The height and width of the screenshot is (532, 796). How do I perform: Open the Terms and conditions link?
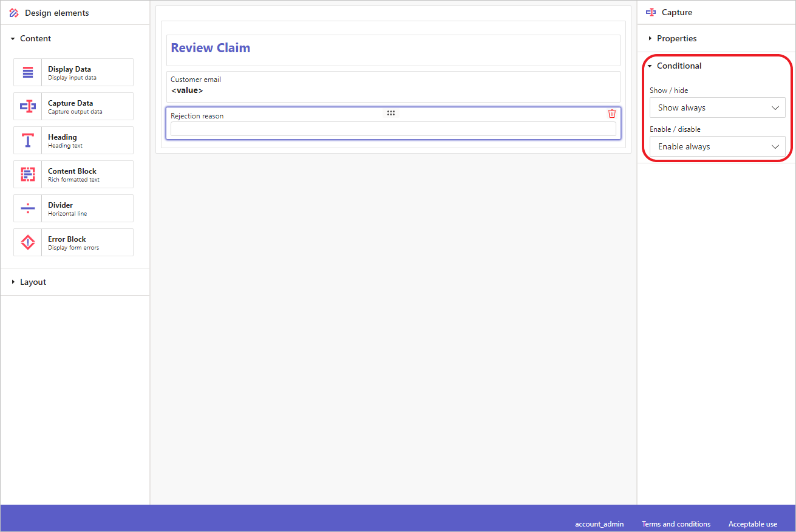(x=676, y=524)
